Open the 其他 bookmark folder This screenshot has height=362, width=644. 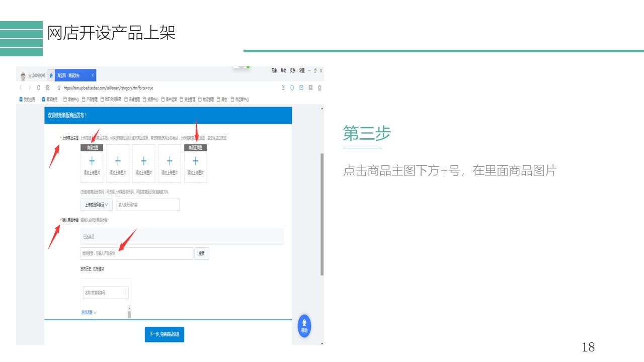point(222,99)
